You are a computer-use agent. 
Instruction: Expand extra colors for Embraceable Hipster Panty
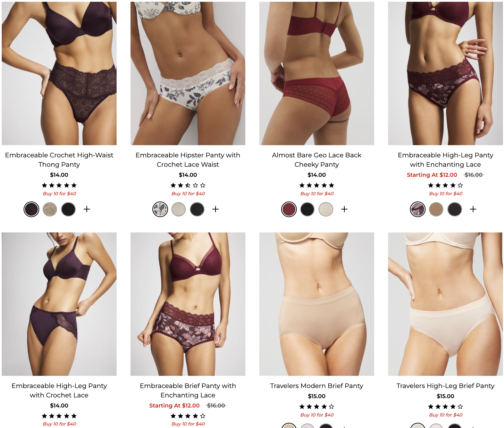216,209
